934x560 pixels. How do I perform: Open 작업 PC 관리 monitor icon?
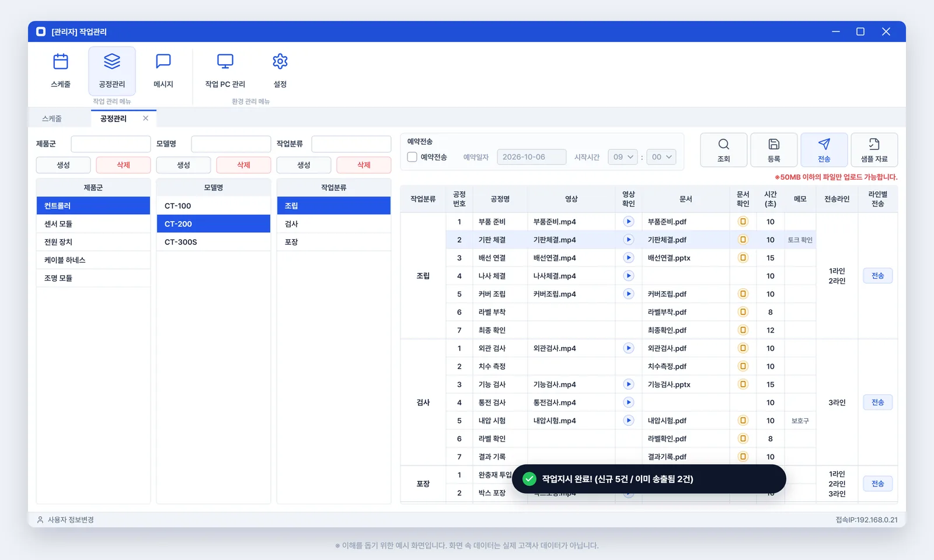tap(225, 71)
